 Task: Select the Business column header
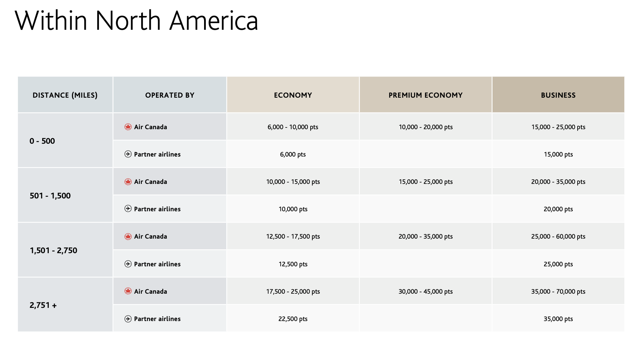tap(558, 95)
